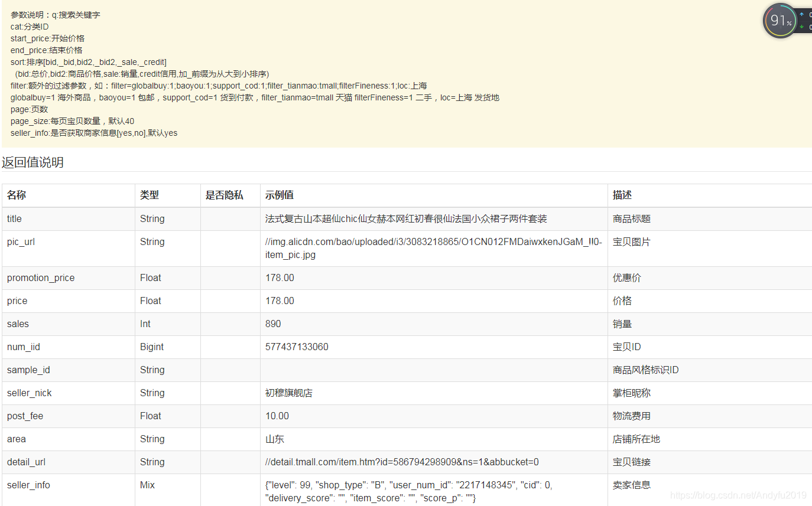
Task: Select the price name cell
Action: (69, 301)
